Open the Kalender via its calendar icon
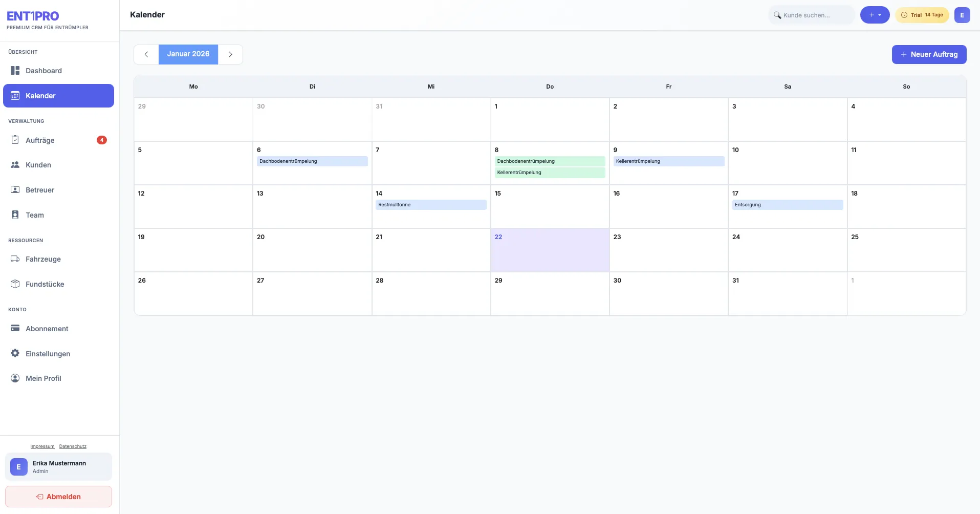 click(x=14, y=95)
